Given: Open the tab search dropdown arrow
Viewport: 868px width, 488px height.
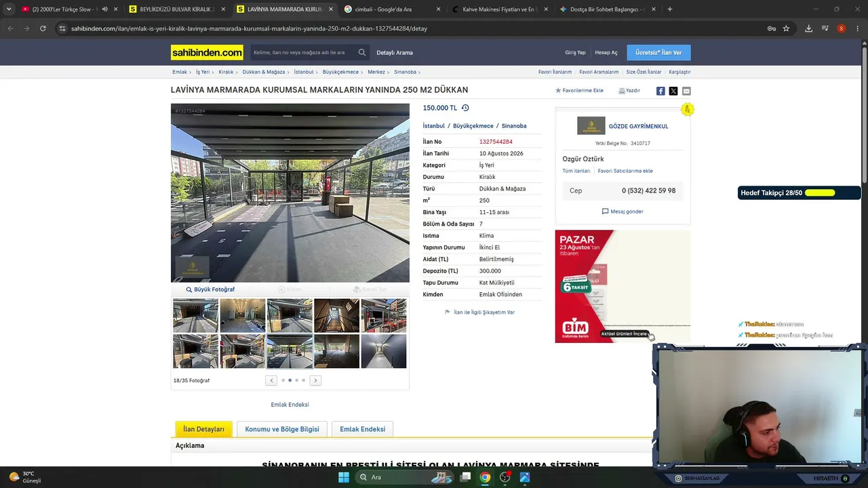Looking at the screenshot, I should point(9,9).
